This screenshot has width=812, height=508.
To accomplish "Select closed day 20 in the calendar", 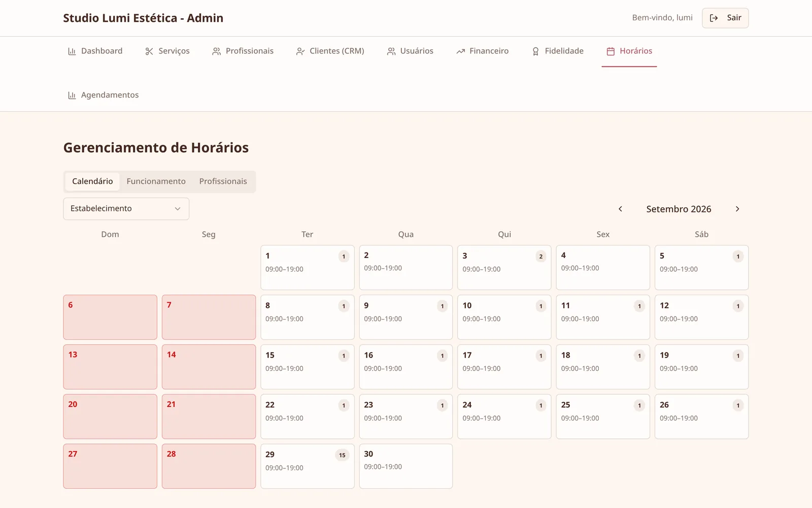I will [110, 417].
